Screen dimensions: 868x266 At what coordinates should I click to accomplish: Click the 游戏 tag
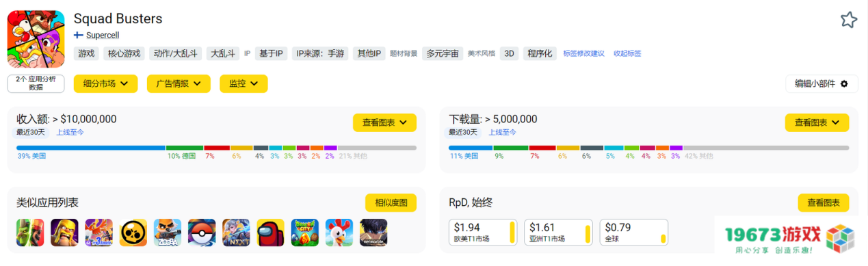pyautogui.click(x=87, y=53)
